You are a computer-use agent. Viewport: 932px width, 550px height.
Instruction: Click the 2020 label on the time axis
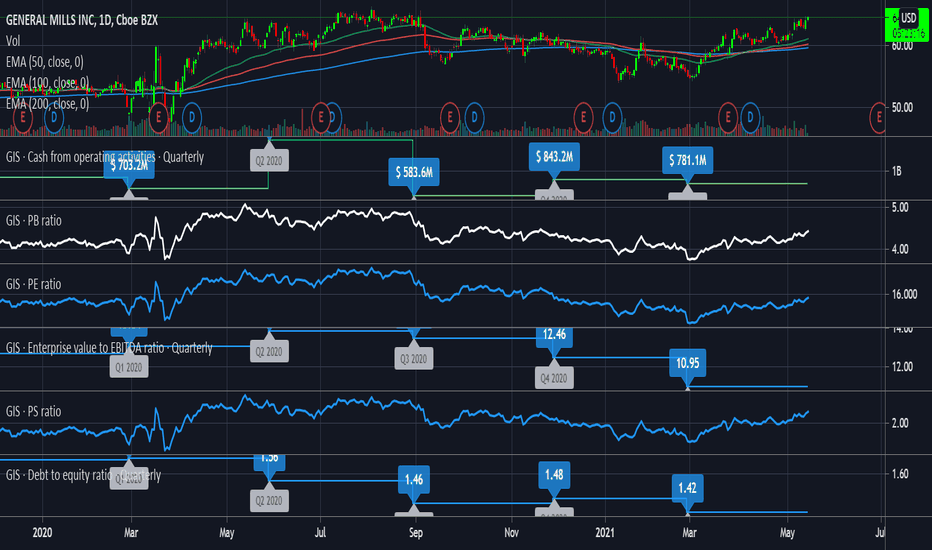click(x=42, y=532)
